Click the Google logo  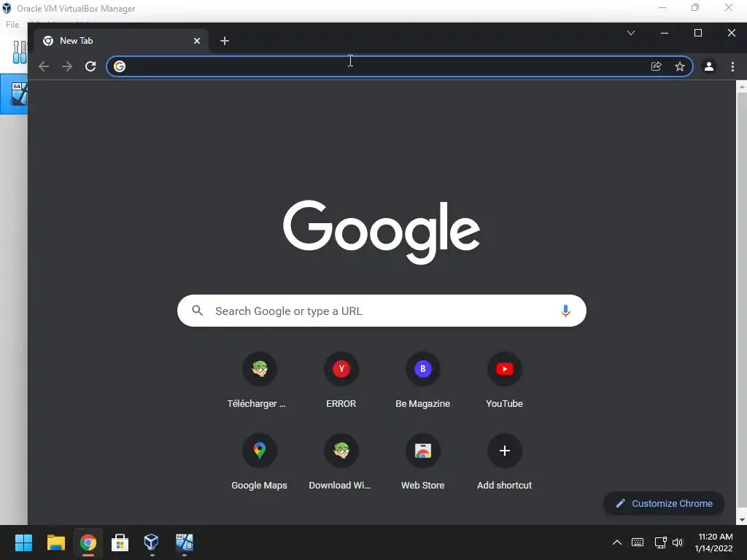pyautogui.click(x=382, y=231)
